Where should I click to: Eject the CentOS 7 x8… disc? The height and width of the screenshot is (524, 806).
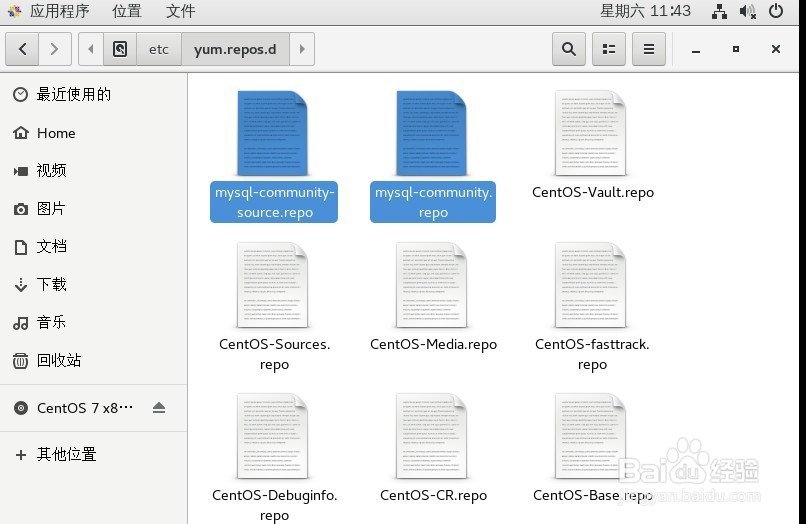[x=159, y=408]
